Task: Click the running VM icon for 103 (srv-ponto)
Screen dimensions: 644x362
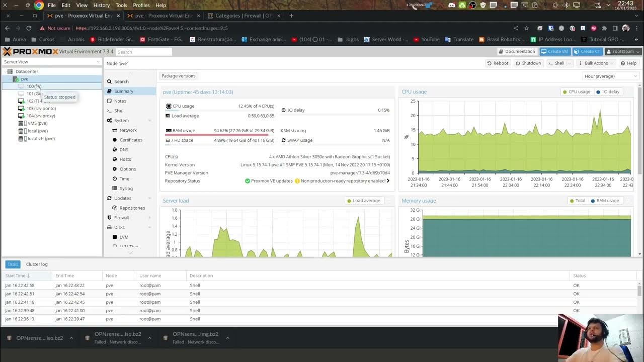Action: (x=21, y=109)
